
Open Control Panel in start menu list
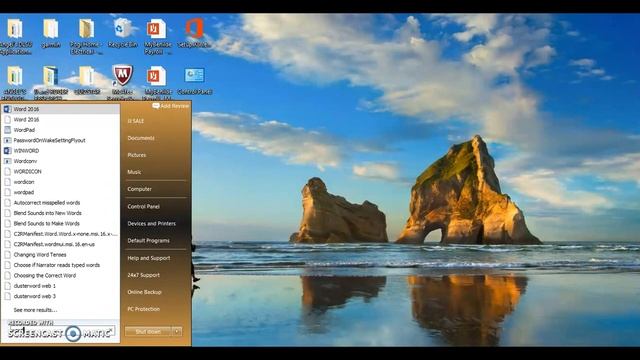click(x=144, y=207)
